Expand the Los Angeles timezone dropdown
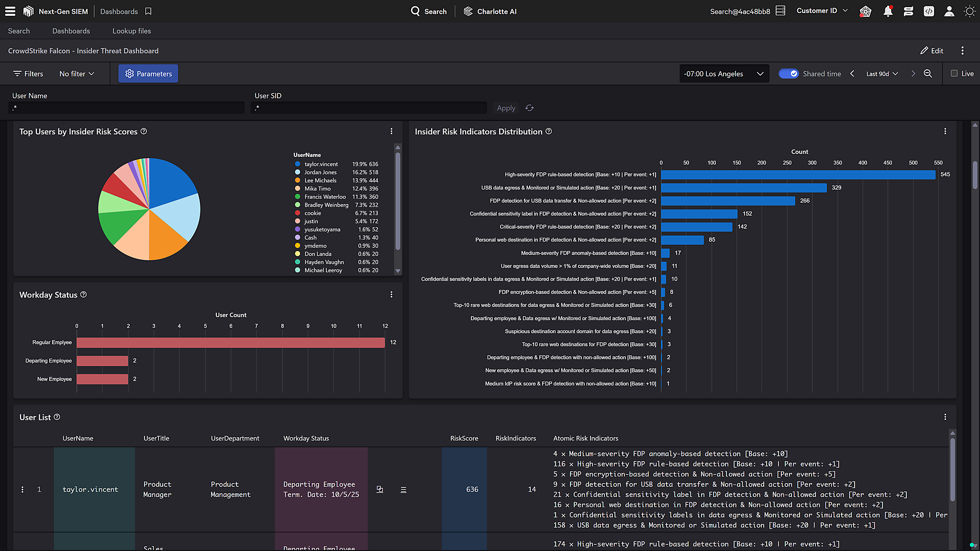 pos(724,74)
